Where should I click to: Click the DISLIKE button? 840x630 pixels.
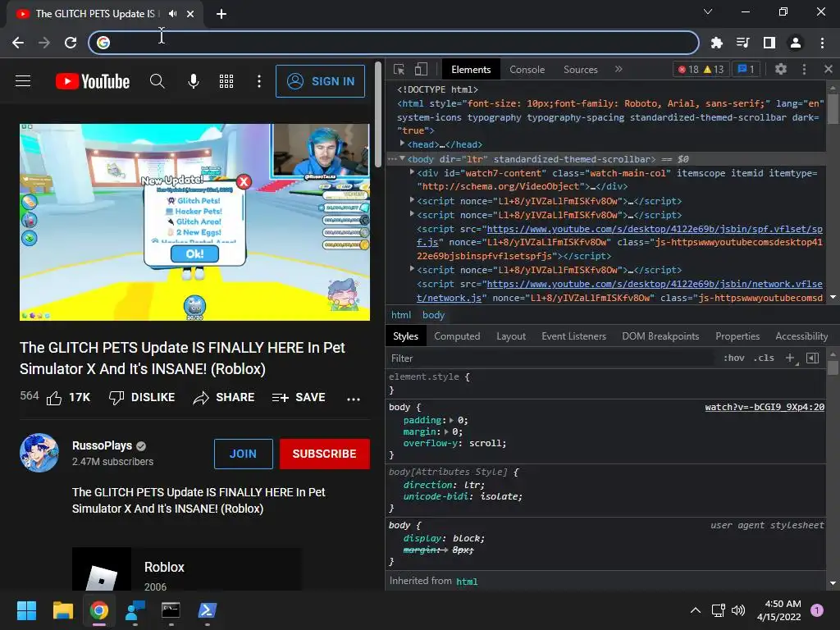tap(142, 398)
